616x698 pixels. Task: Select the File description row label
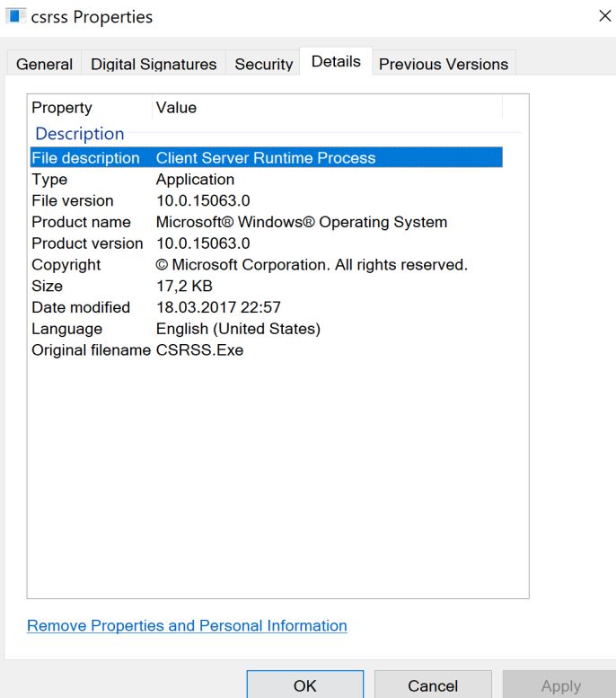click(x=85, y=158)
